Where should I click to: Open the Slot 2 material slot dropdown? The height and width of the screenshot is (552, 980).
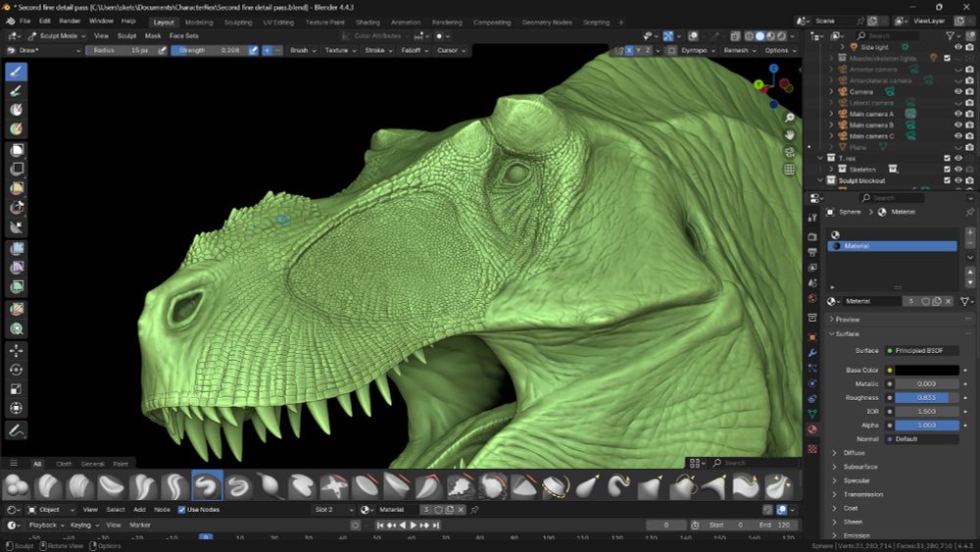(333, 510)
